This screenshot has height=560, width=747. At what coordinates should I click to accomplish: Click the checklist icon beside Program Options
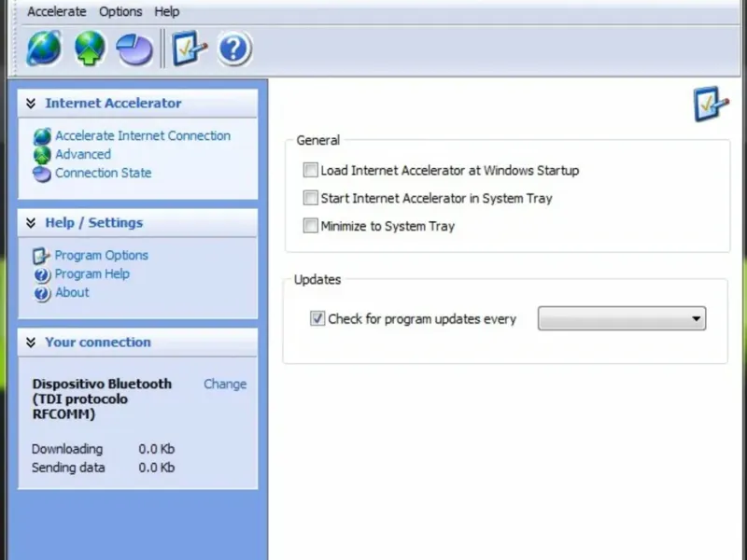coord(41,256)
